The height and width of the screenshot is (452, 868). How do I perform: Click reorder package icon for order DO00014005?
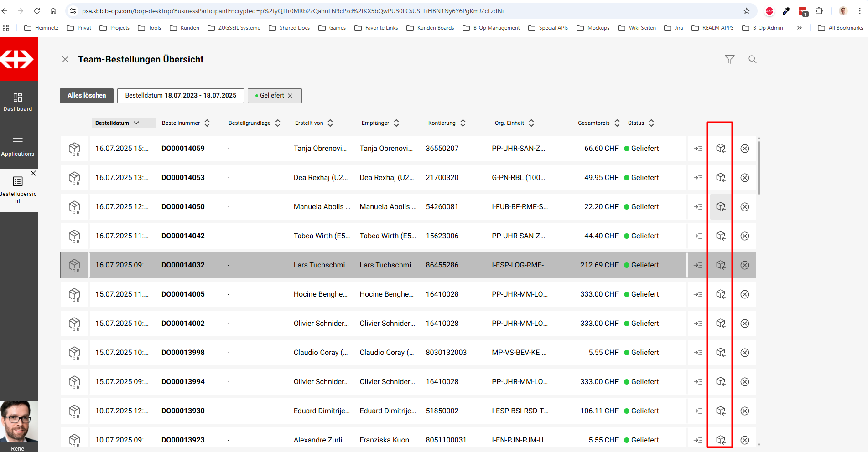point(720,294)
